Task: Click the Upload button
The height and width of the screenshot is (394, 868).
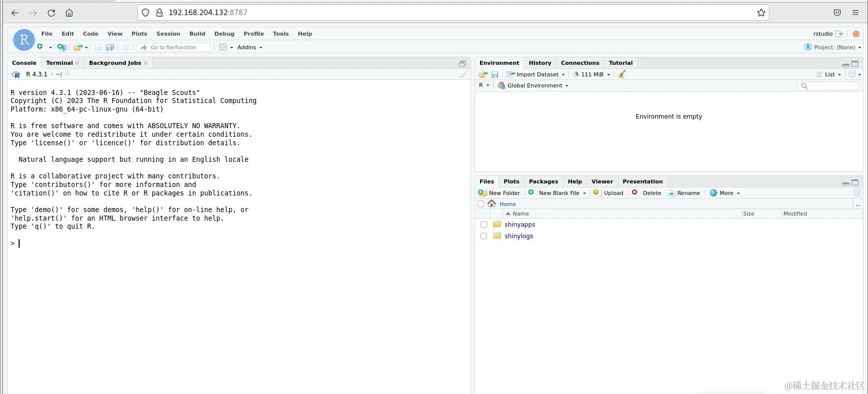Action: point(608,193)
